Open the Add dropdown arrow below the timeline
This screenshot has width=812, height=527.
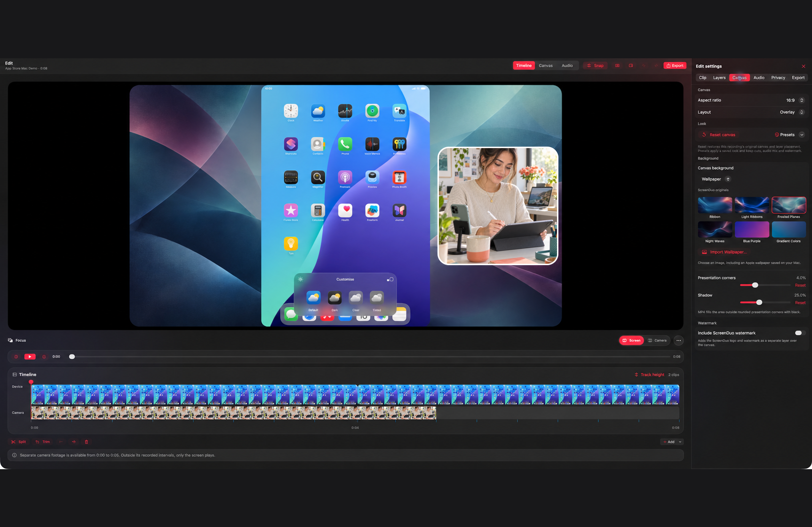pyautogui.click(x=680, y=442)
